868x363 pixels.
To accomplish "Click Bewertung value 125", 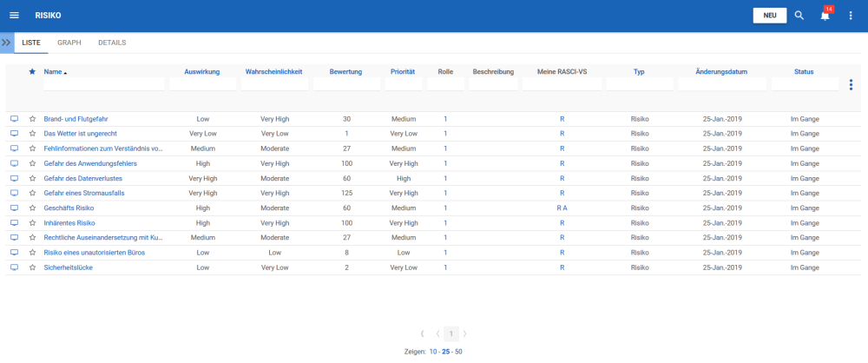I will [x=346, y=194].
